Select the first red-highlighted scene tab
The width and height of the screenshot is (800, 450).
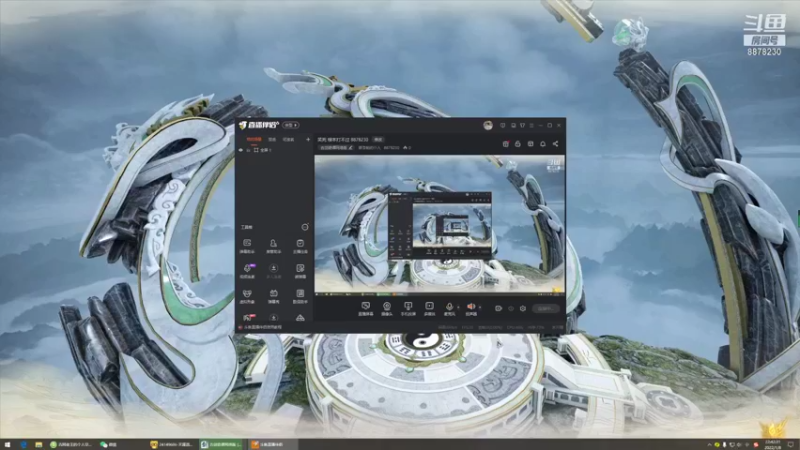click(x=254, y=139)
